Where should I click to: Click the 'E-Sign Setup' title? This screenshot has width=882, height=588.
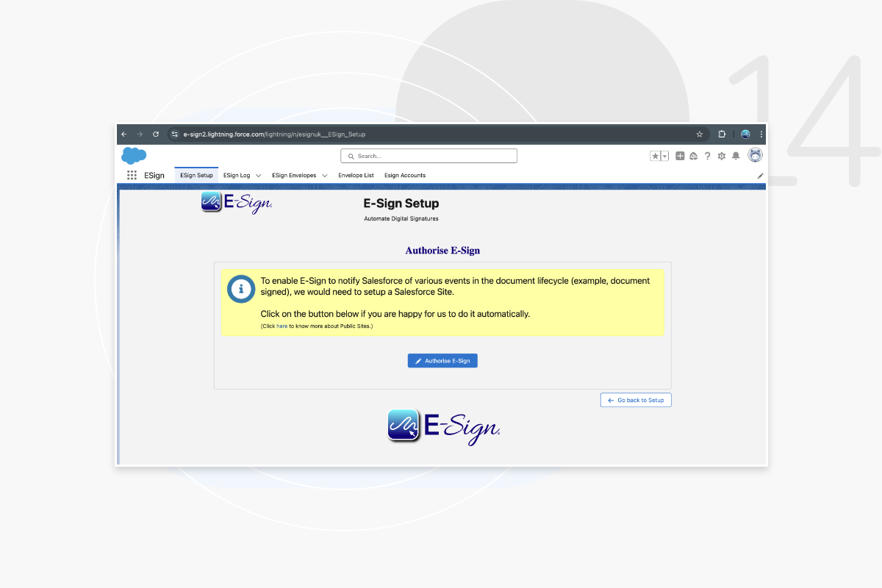coord(401,204)
